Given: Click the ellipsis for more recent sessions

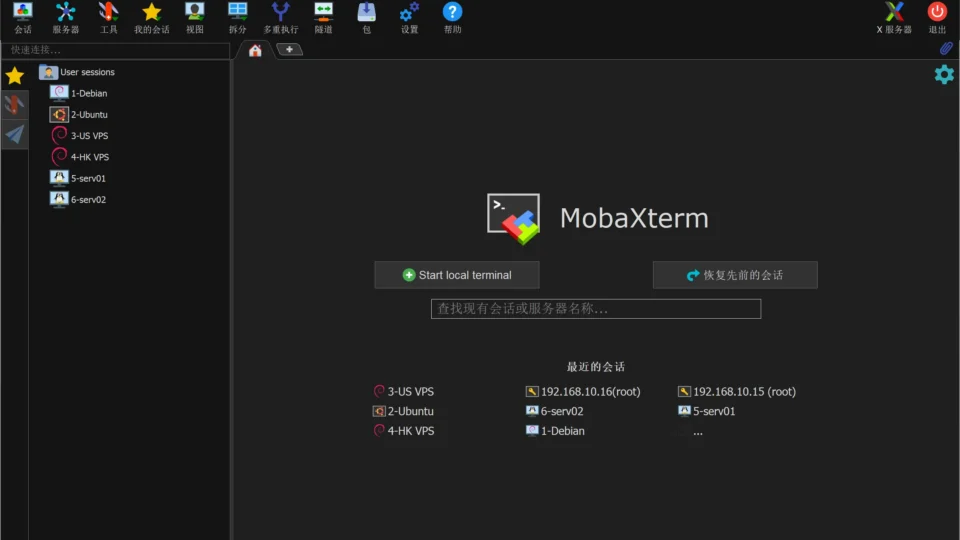Looking at the screenshot, I should pos(697,432).
